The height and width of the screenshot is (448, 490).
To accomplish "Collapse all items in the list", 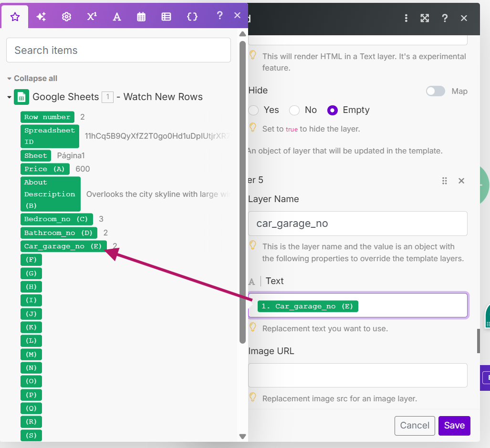I will click(x=32, y=78).
